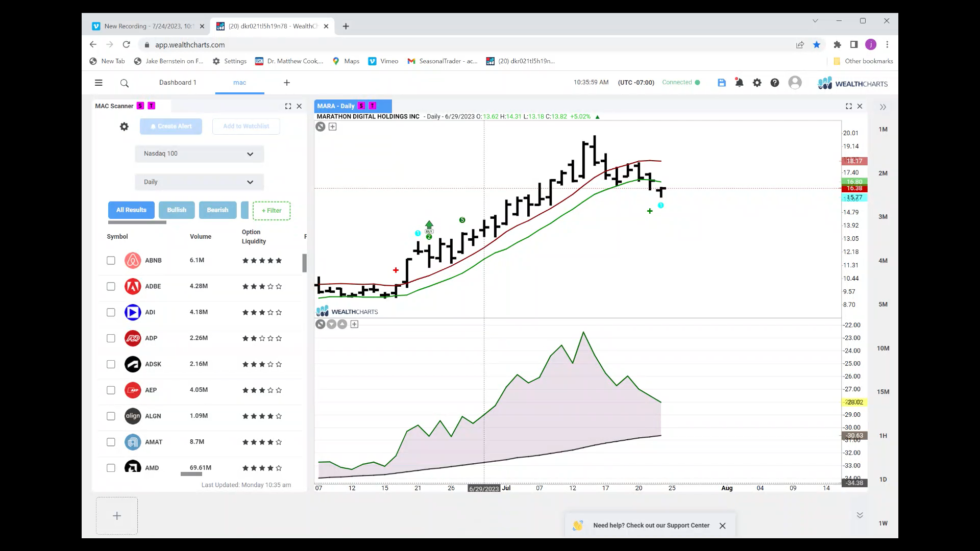980x551 pixels.
Task: Select the mac dashboard tab
Action: point(240,83)
